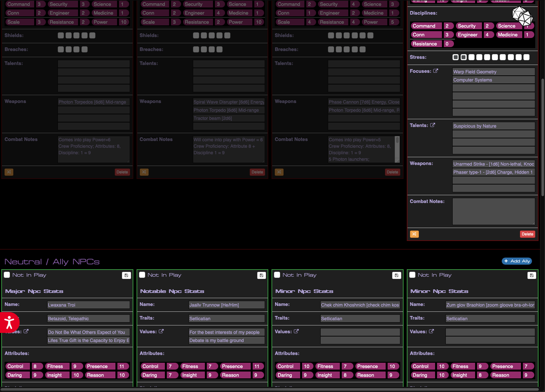Image resolution: width=545 pixels, height=392 pixels.
Task: Click the shuffle icon on the first ship card
Action: pyautogui.click(x=9, y=172)
